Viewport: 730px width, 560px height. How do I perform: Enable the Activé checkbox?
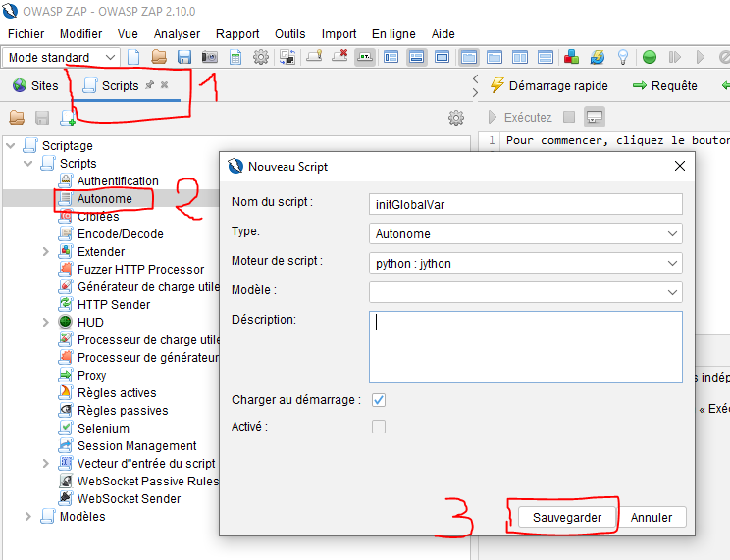379,427
